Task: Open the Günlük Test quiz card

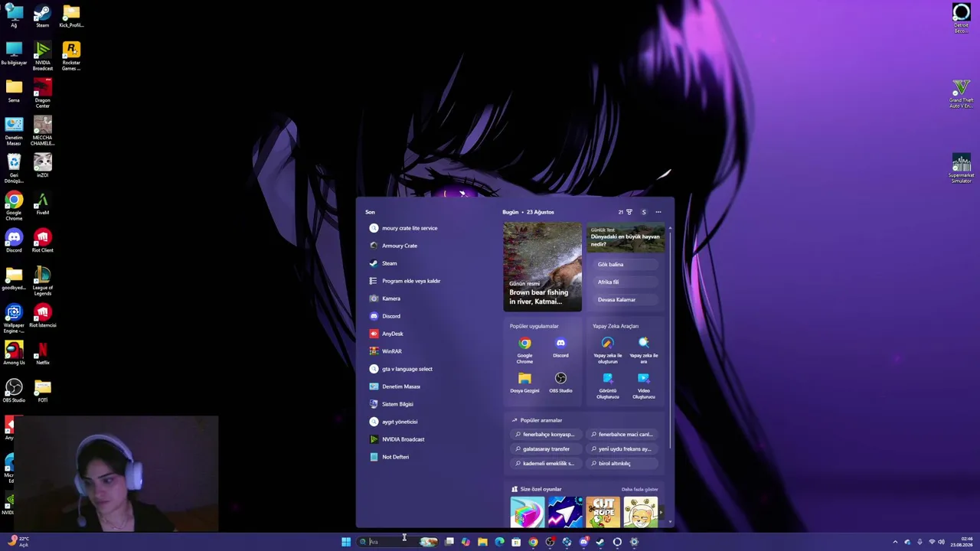Action: pyautogui.click(x=626, y=236)
